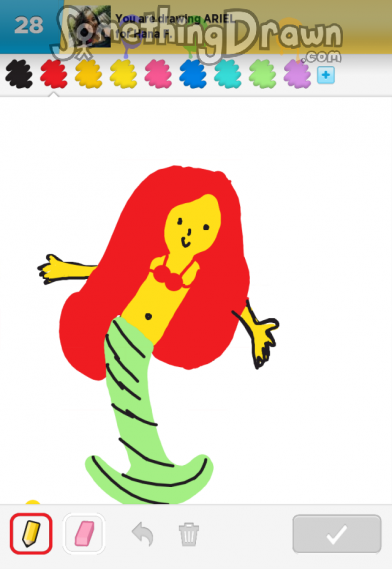Viewport: 392px width, 569px height.
Task: Undo the last stroke
Action: click(x=143, y=534)
